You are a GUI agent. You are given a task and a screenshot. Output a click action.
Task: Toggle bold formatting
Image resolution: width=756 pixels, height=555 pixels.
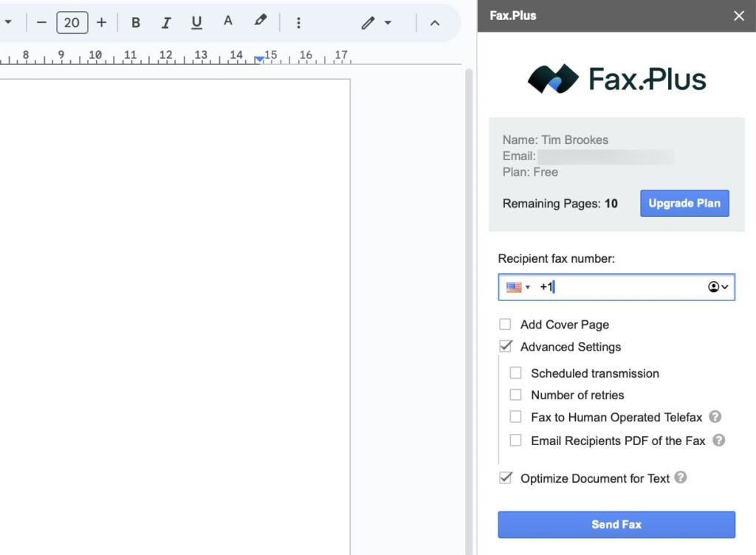136,23
